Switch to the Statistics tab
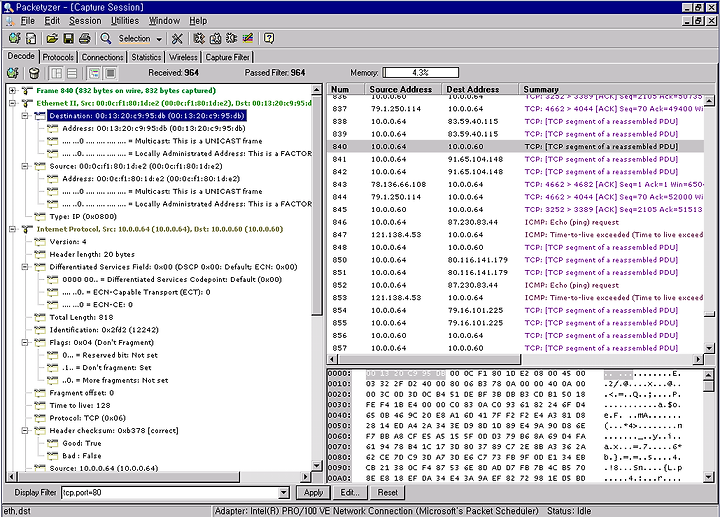 tap(146, 57)
